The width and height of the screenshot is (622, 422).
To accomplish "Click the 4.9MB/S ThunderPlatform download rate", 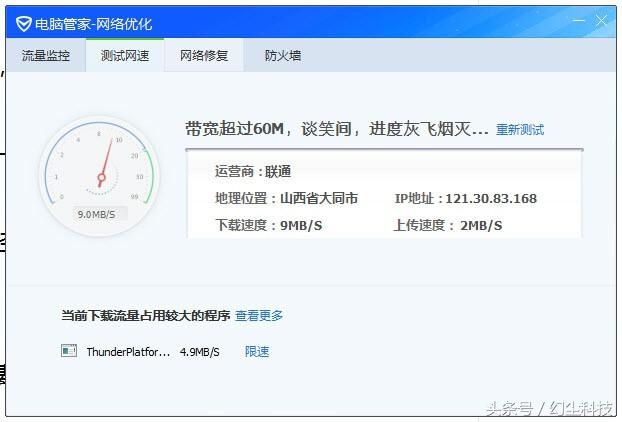I will [x=199, y=352].
